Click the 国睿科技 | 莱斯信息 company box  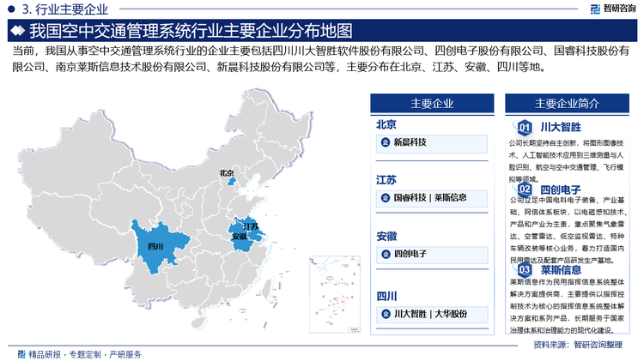pyautogui.click(x=432, y=199)
